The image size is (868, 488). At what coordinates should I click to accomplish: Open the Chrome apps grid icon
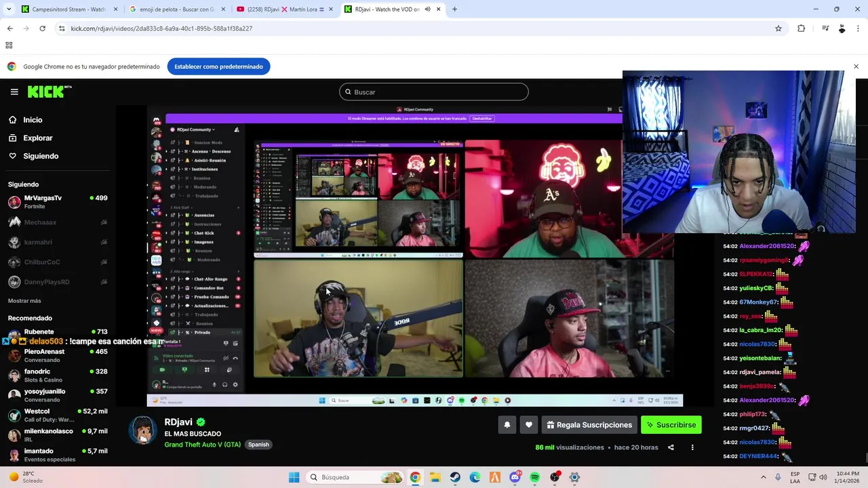click(x=9, y=45)
